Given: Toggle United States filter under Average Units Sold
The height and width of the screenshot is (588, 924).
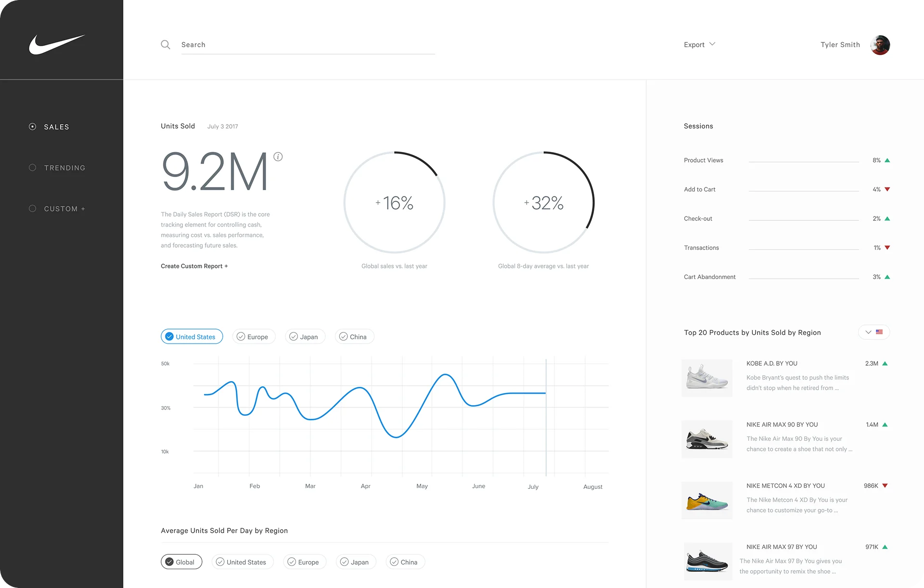Looking at the screenshot, I should (x=243, y=562).
